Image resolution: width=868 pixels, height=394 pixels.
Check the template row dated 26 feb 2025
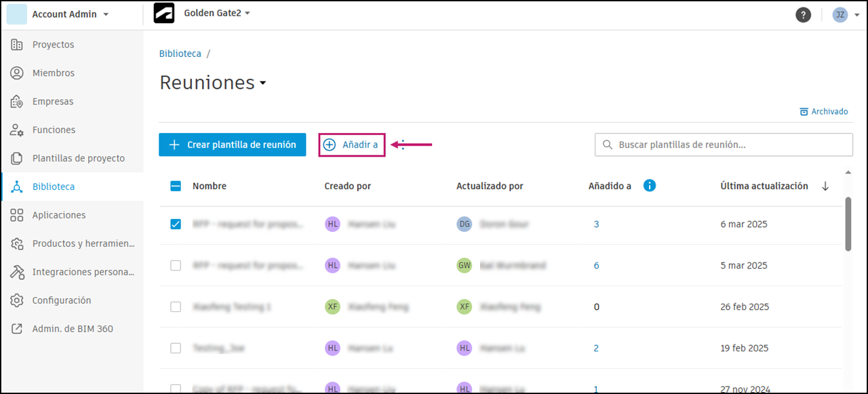(x=176, y=307)
